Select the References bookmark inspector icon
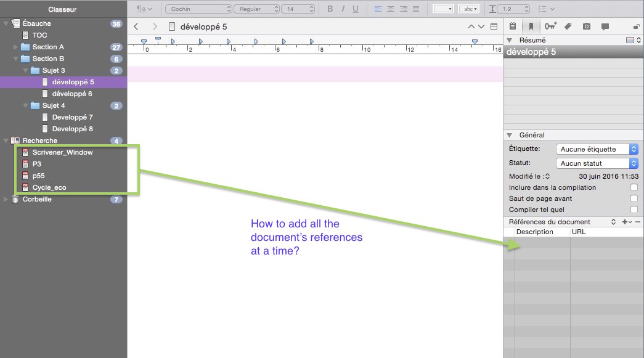Image resolution: width=644 pixels, height=358 pixels. [531, 26]
